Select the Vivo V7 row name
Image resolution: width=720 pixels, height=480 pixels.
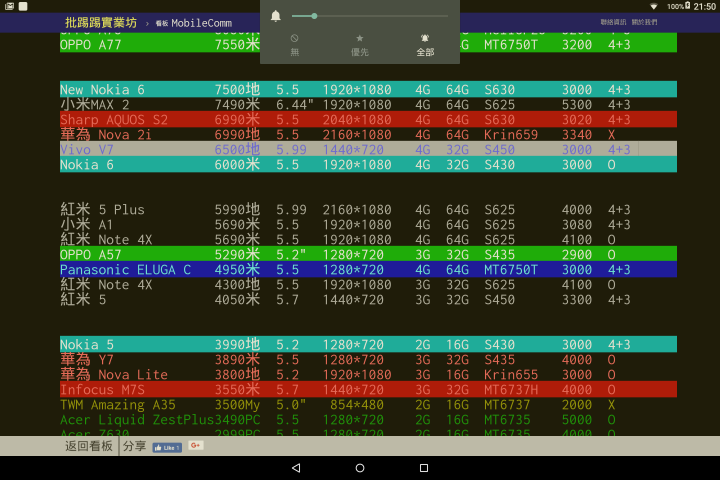(87, 150)
